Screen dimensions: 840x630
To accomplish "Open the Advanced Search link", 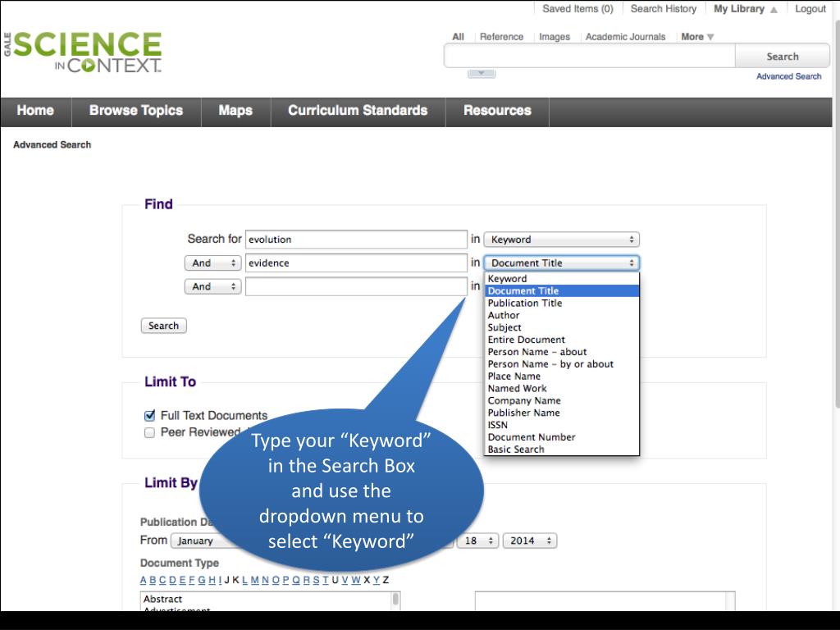I will (788, 76).
